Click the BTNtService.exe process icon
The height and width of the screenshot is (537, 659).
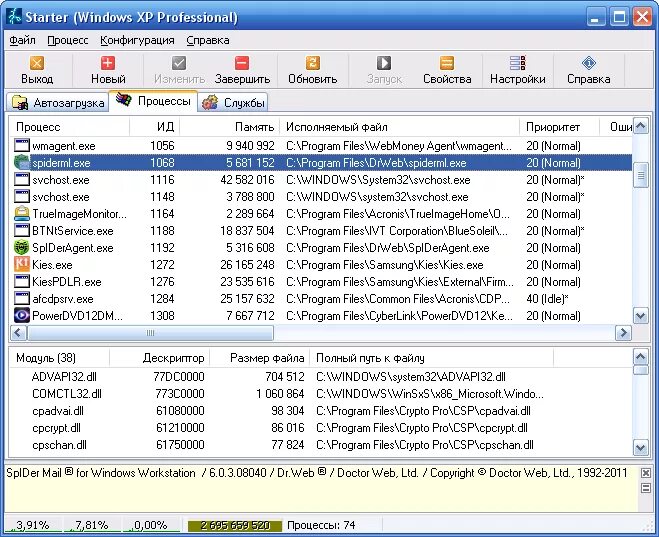21,231
